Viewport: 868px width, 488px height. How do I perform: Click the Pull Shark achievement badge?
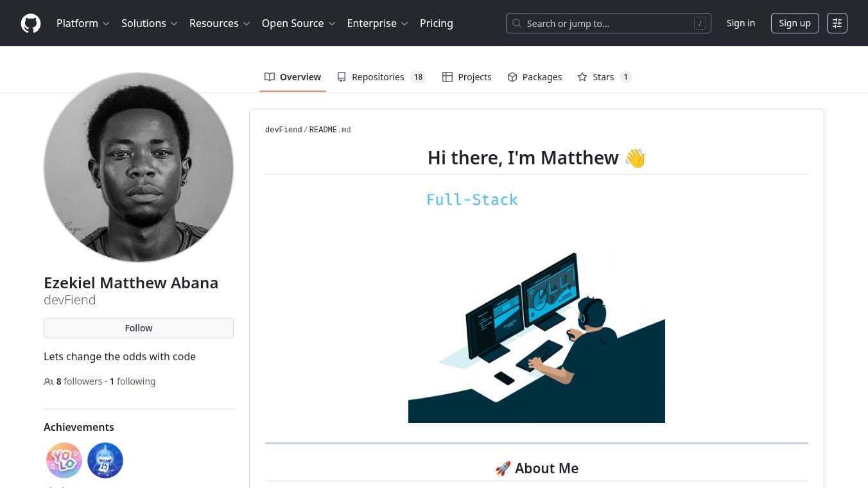pyautogui.click(x=105, y=460)
